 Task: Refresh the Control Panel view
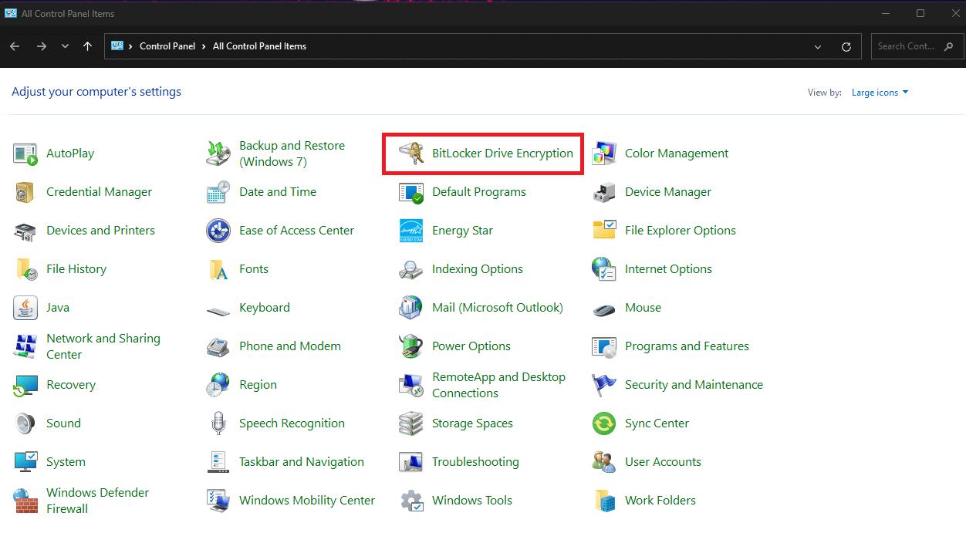tap(846, 47)
